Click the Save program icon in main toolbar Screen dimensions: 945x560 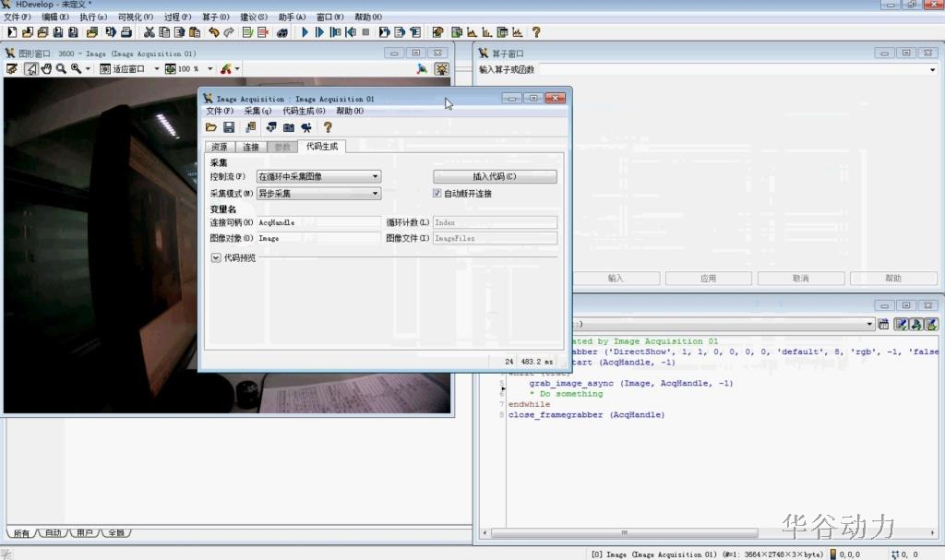pos(57,32)
